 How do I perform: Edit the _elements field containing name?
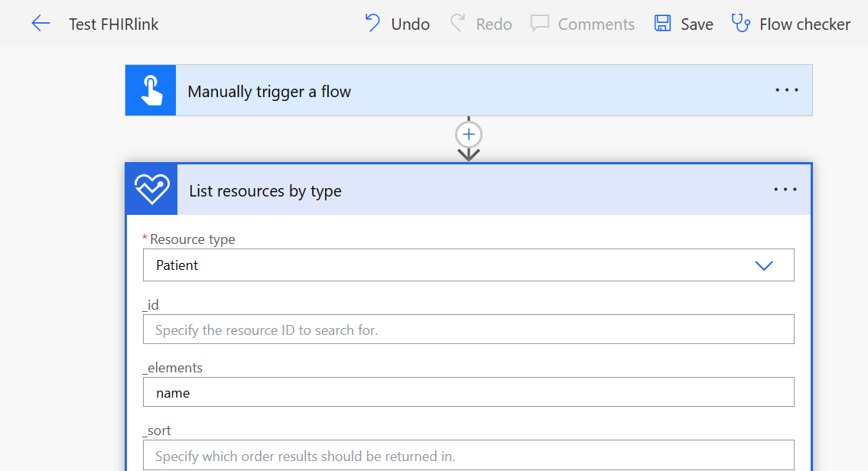tap(468, 391)
